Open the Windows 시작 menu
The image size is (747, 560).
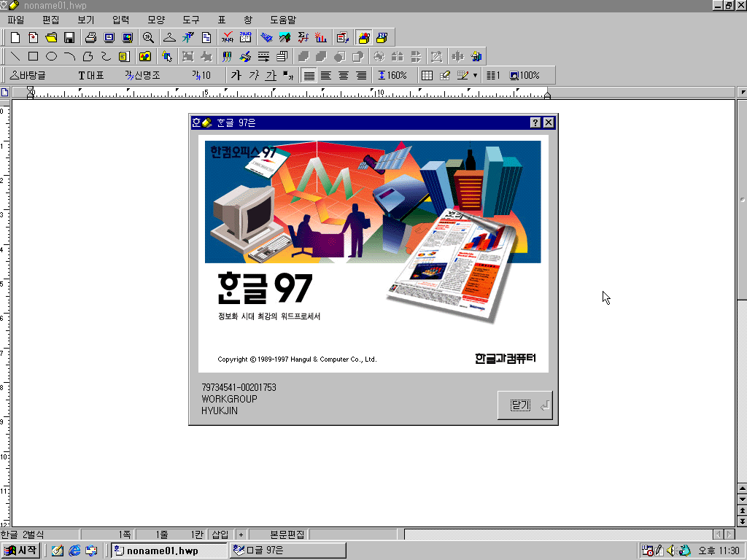tap(20, 551)
